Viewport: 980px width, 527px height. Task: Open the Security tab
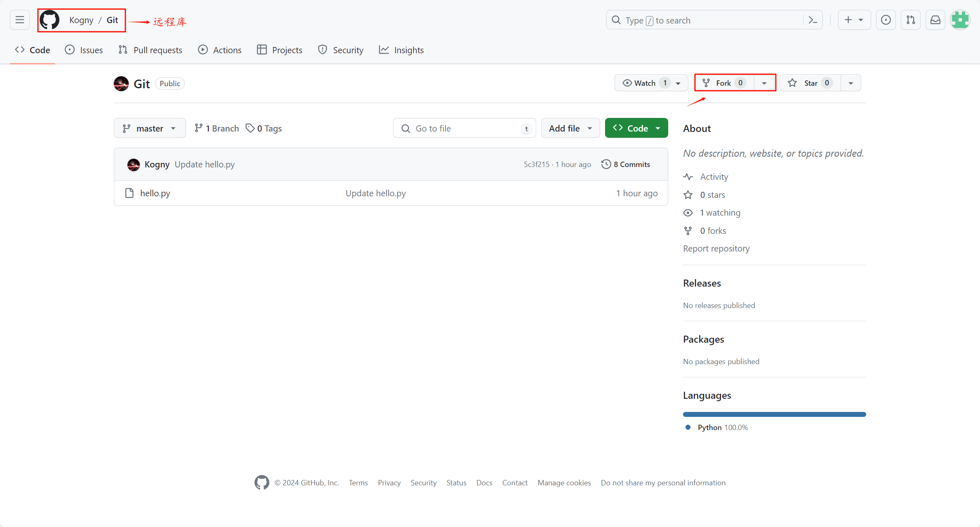point(341,50)
